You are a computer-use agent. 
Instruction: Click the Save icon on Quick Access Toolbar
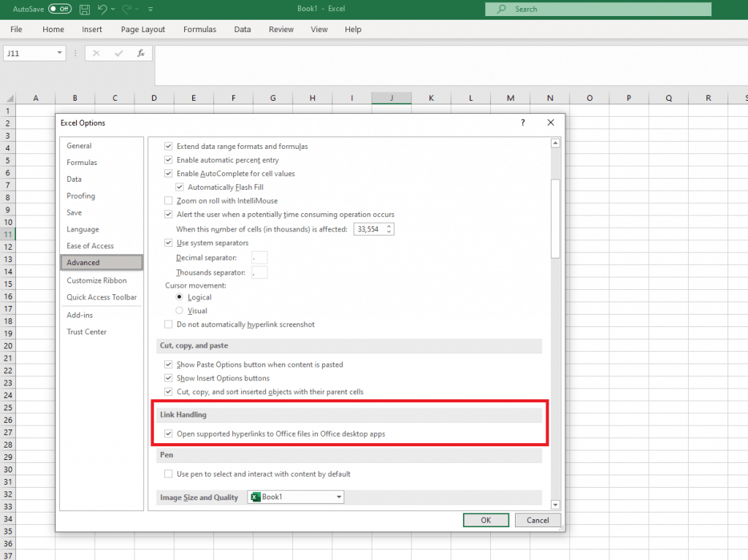point(84,9)
